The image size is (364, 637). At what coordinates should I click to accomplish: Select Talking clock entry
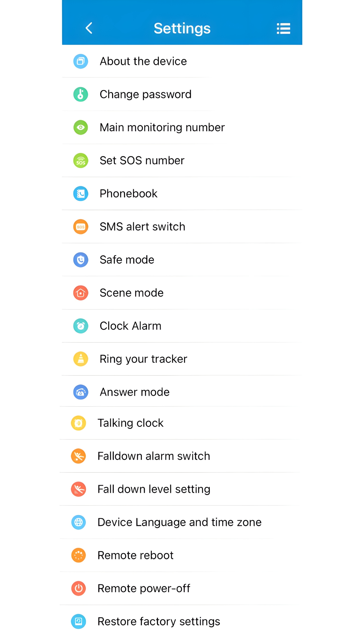tap(130, 423)
